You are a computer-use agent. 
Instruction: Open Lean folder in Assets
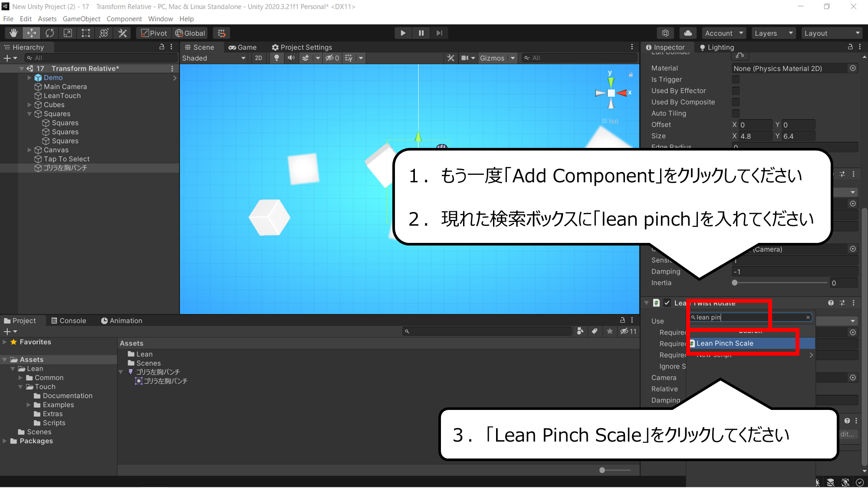(140, 354)
